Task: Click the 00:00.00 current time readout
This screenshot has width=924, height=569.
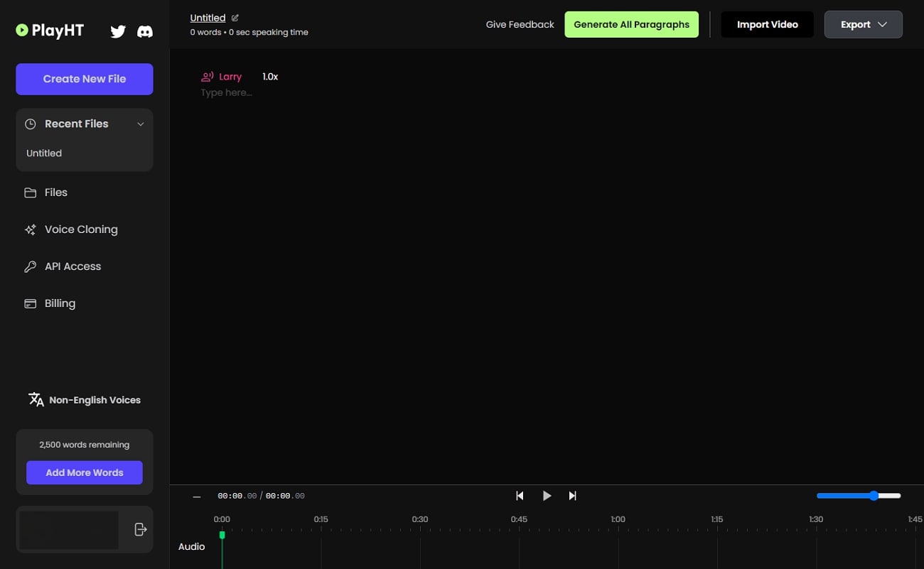Action: pos(237,496)
